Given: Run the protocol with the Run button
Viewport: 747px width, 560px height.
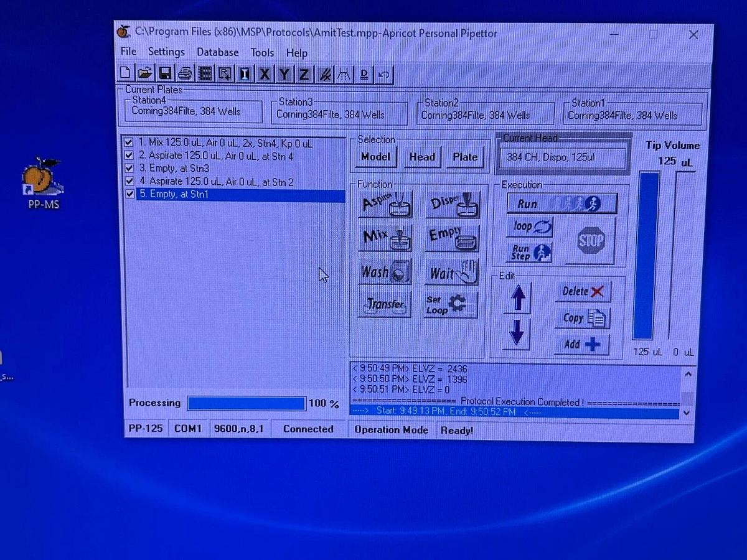Looking at the screenshot, I should 562,203.
